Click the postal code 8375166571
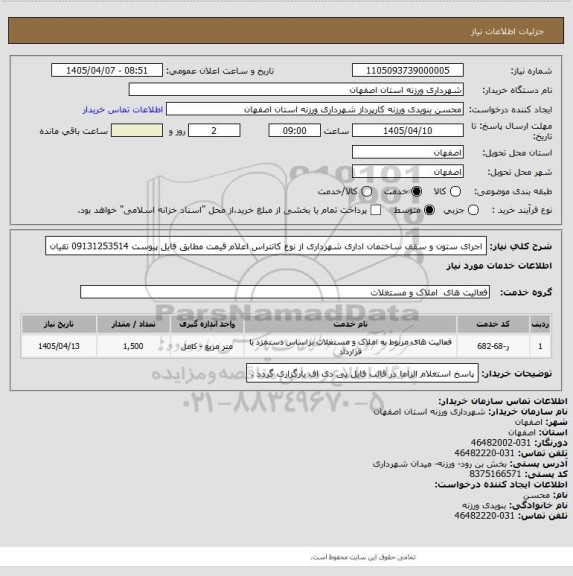This screenshot has height=576, width=573. [495, 474]
